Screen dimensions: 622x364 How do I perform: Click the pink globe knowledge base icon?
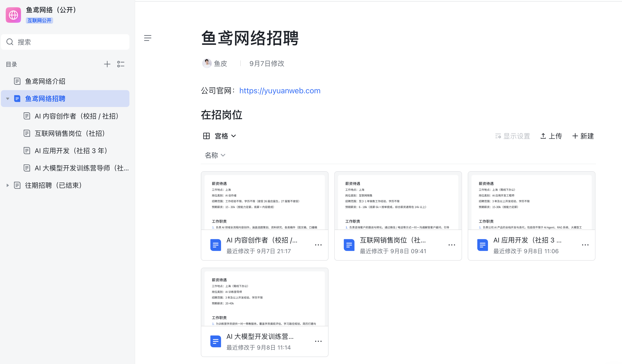(13, 15)
